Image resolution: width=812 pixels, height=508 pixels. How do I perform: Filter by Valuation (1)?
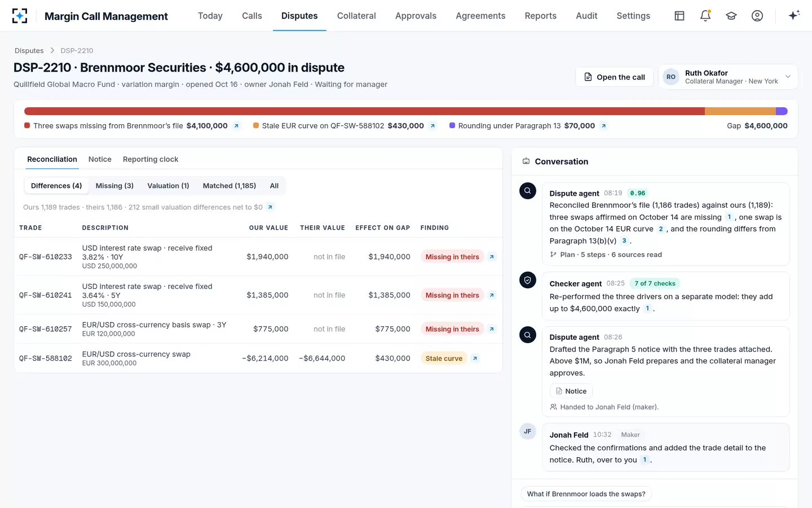[168, 186]
